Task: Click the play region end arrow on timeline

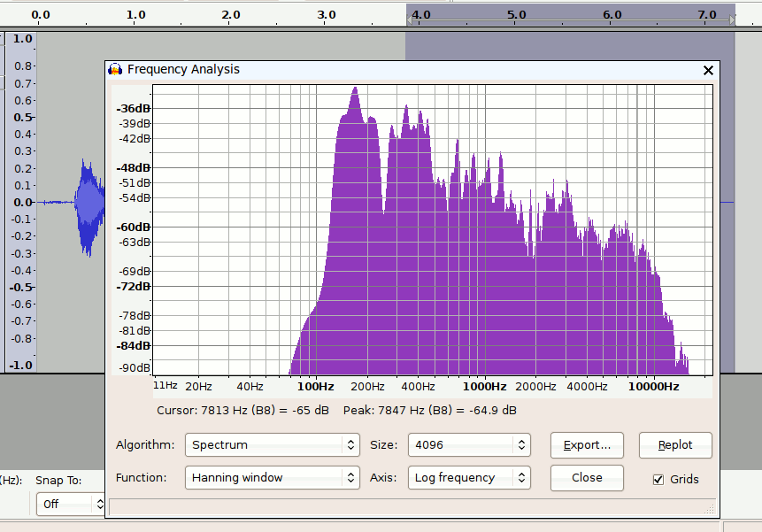Action: pyautogui.click(x=732, y=19)
